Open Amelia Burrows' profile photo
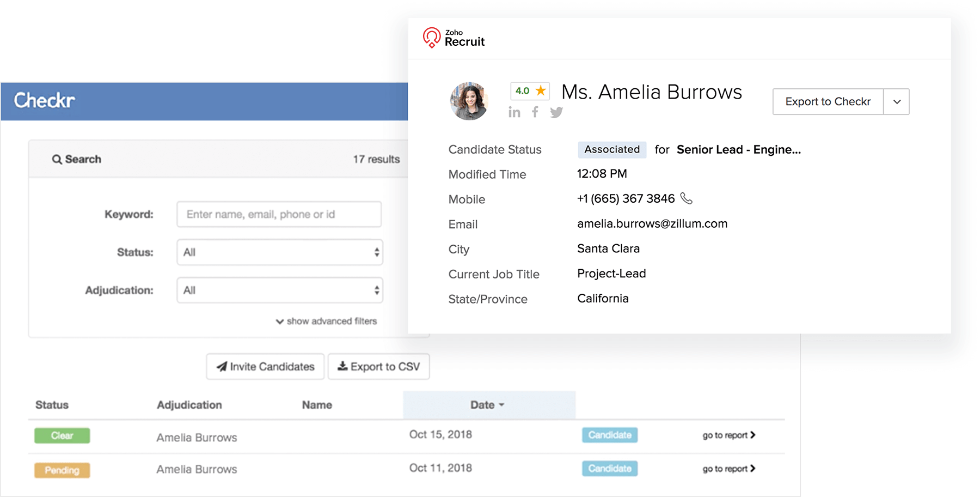980x497 pixels. point(469,101)
